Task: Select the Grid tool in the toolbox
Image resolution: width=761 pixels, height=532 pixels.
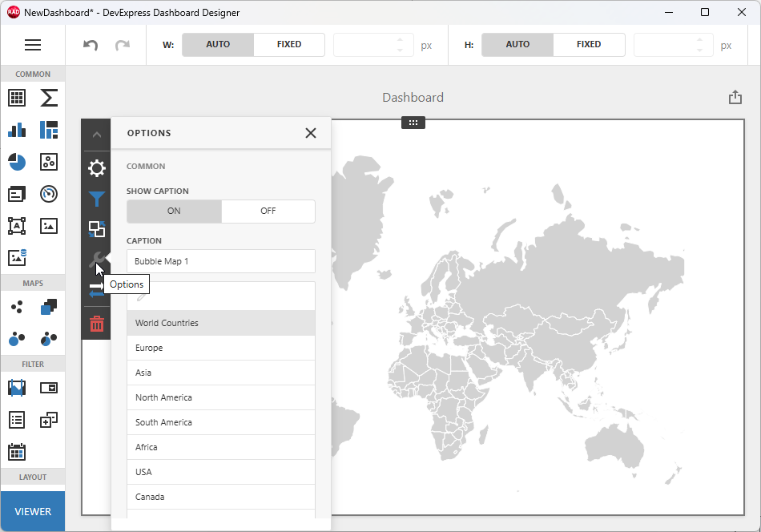Action: click(16, 98)
